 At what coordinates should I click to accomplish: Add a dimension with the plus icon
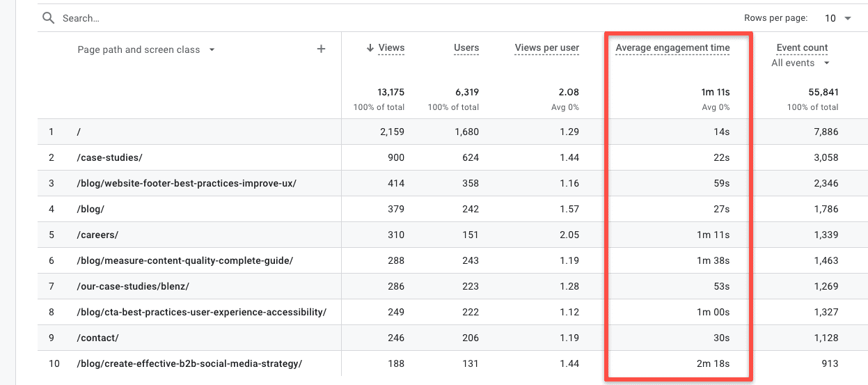pyautogui.click(x=321, y=49)
